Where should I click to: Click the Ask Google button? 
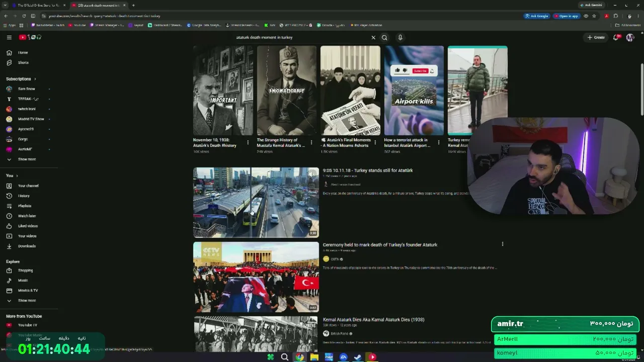[536, 16]
